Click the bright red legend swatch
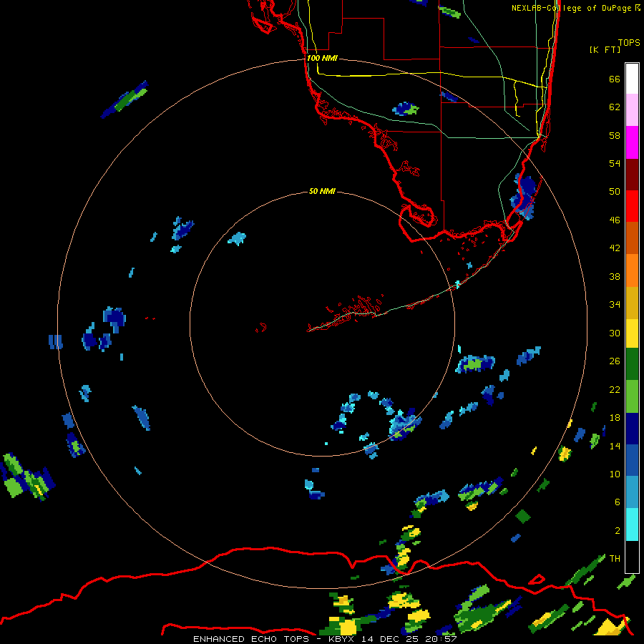The height and width of the screenshot is (644, 644). [x=632, y=206]
